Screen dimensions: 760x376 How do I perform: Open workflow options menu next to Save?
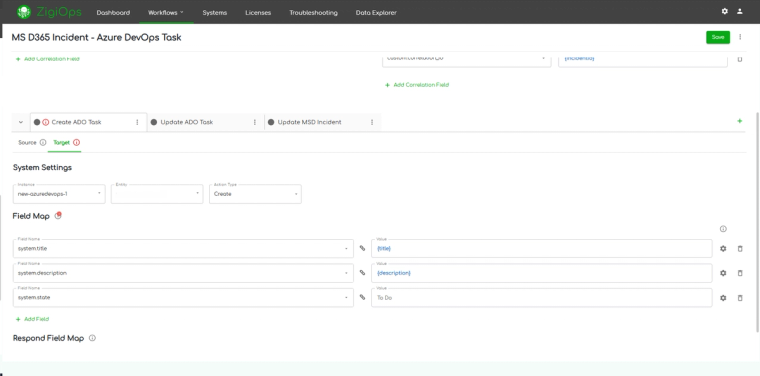[740, 37]
